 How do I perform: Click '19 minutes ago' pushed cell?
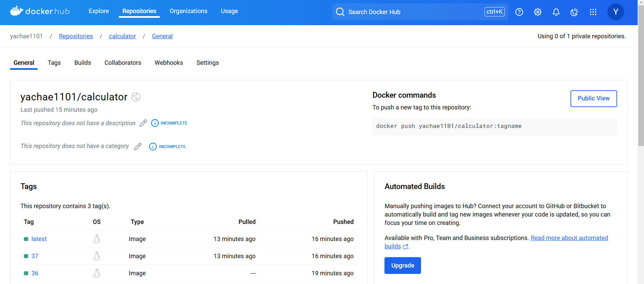coord(332,273)
